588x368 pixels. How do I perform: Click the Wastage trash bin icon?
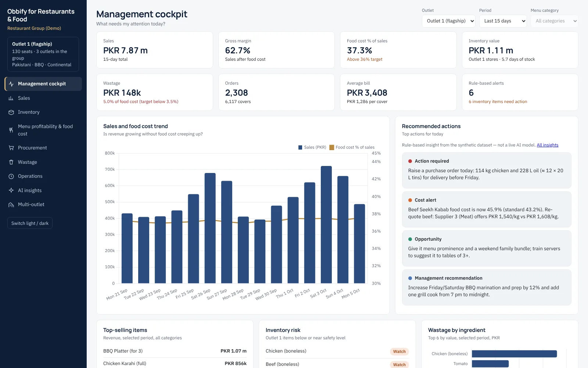pyautogui.click(x=11, y=162)
